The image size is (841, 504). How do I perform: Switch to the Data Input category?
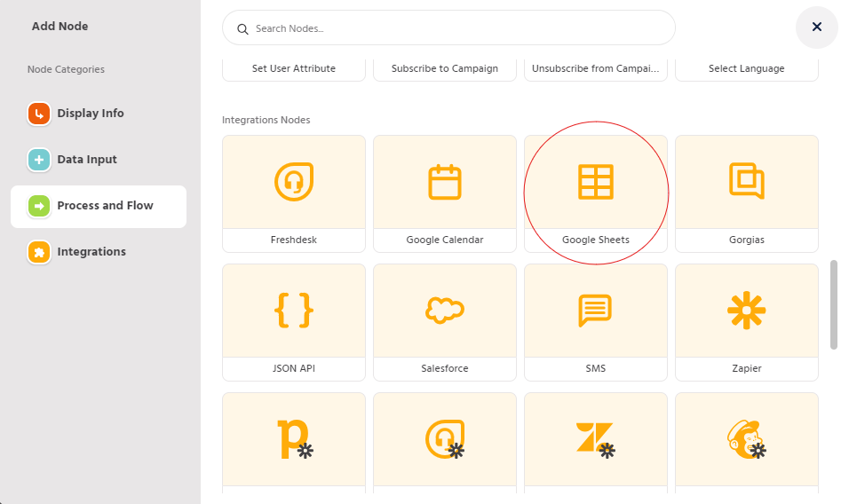(86, 160)
